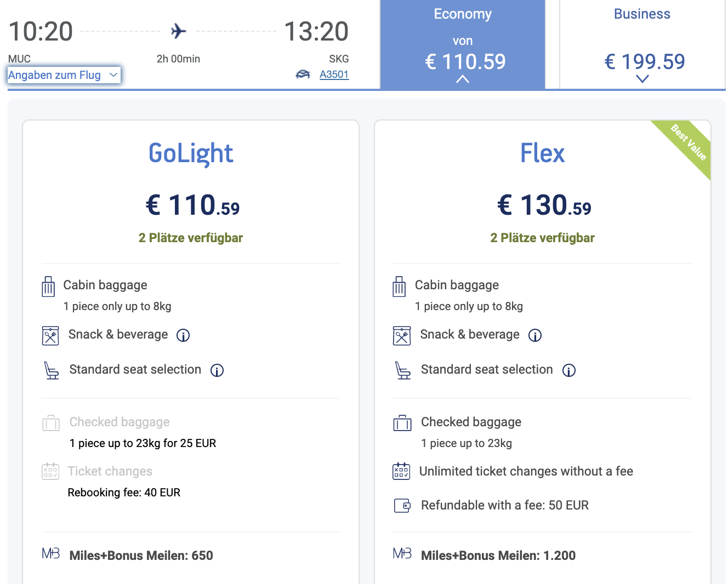Viewport: 728px width, 584px height.
Task: Expand the Business fares chevron
Action: (642, 79)
